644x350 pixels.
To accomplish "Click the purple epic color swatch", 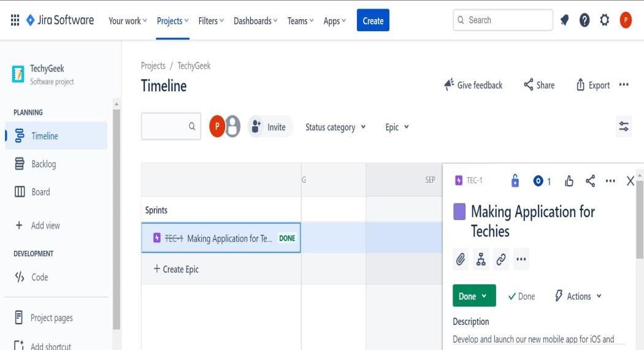I will (459, 211).
